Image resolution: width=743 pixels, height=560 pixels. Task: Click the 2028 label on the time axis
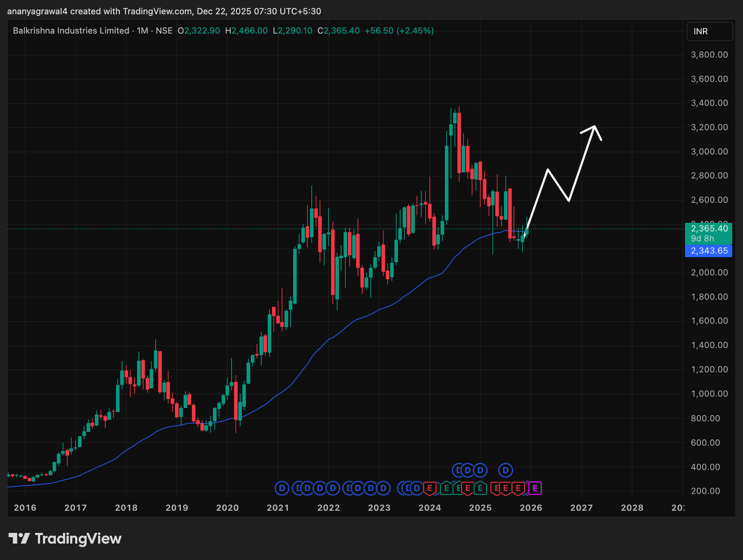point(632,508)
